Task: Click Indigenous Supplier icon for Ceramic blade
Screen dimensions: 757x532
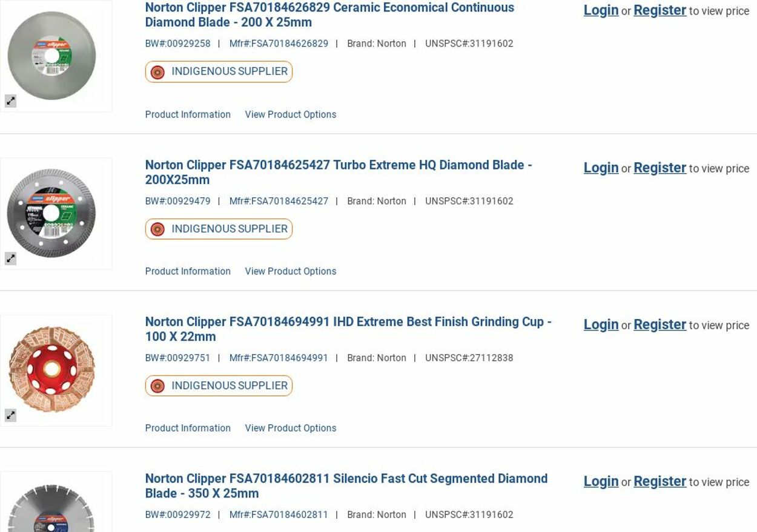Action: [x=157, y=72]
